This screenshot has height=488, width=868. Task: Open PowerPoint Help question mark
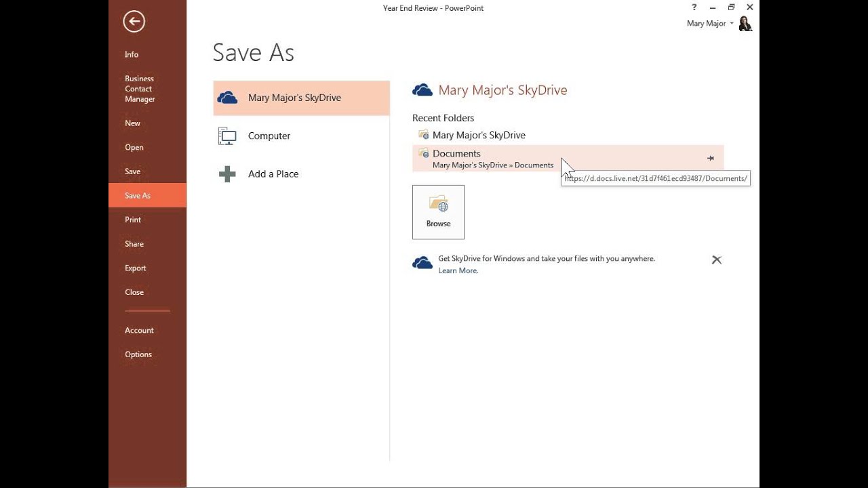coord(694,7)
